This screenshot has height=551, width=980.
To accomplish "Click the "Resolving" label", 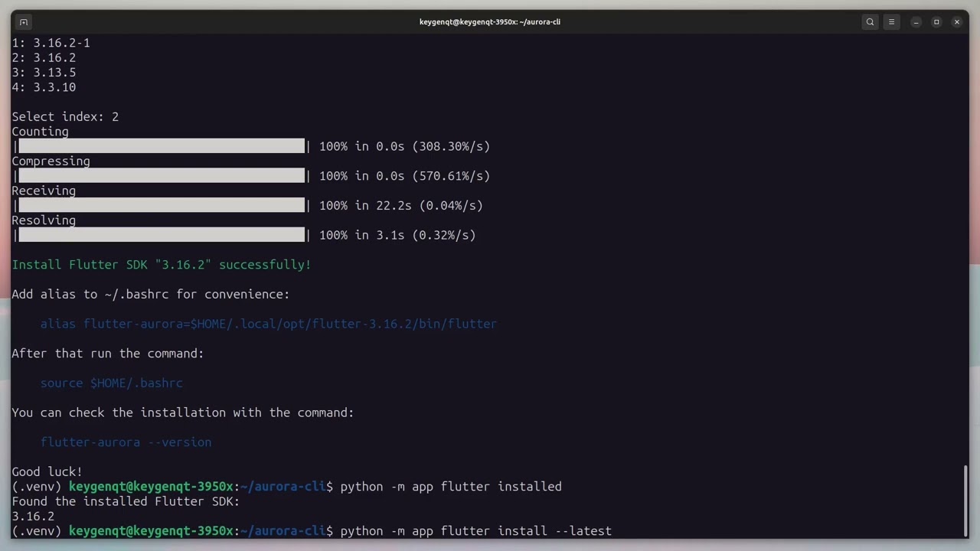I will click(x=44, y=220).
